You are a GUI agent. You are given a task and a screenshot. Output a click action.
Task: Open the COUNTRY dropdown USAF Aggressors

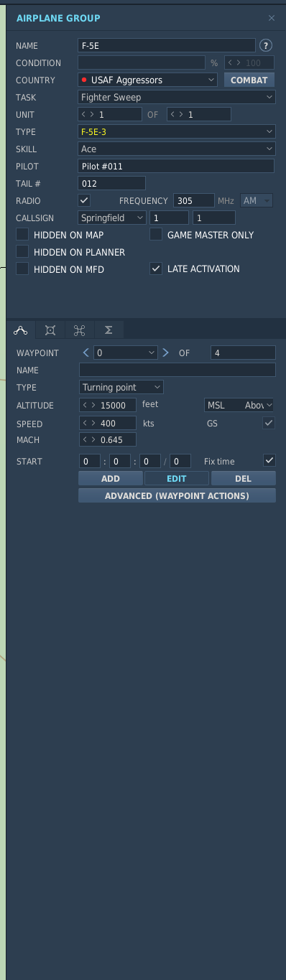[148, 80]
